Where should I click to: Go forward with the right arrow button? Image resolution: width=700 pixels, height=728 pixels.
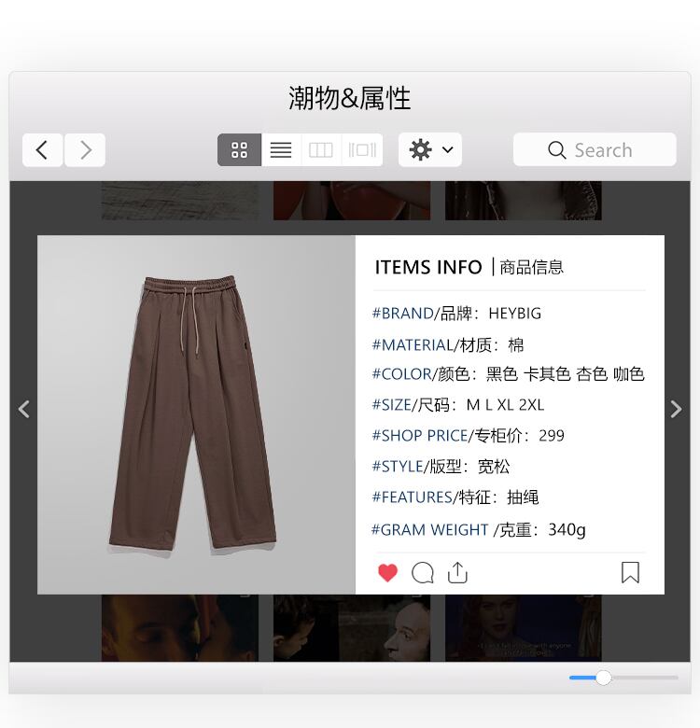tap(85, 150)
